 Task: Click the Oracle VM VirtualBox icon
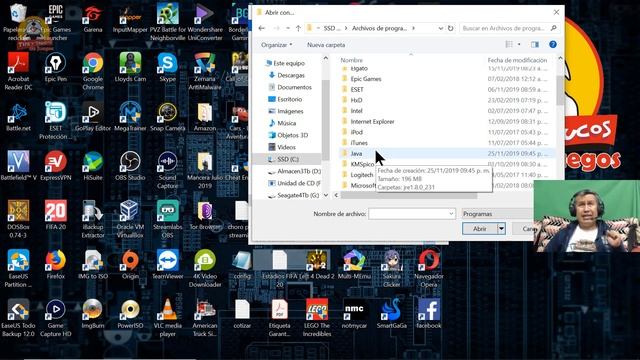pos(130,219)
